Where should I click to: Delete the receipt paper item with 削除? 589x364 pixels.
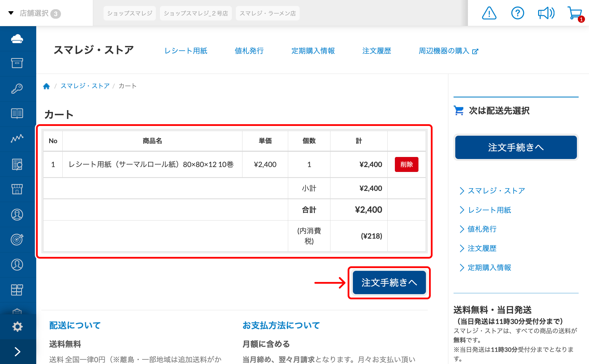point(406,164)
